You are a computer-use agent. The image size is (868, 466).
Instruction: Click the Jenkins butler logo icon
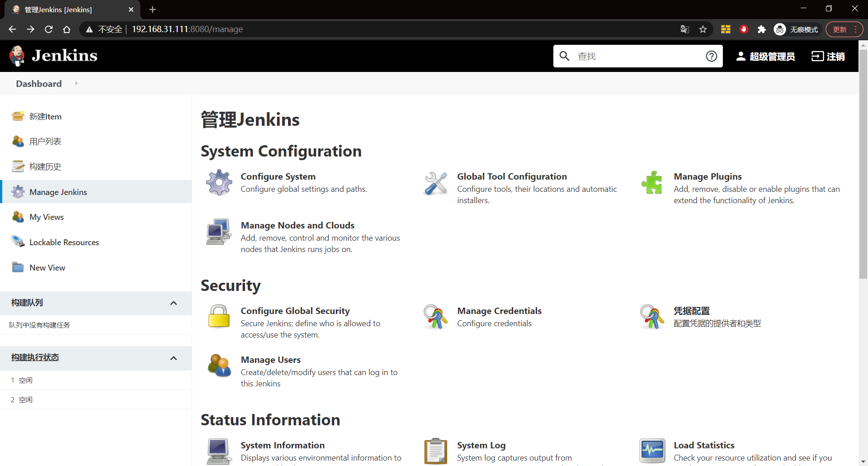17,56
